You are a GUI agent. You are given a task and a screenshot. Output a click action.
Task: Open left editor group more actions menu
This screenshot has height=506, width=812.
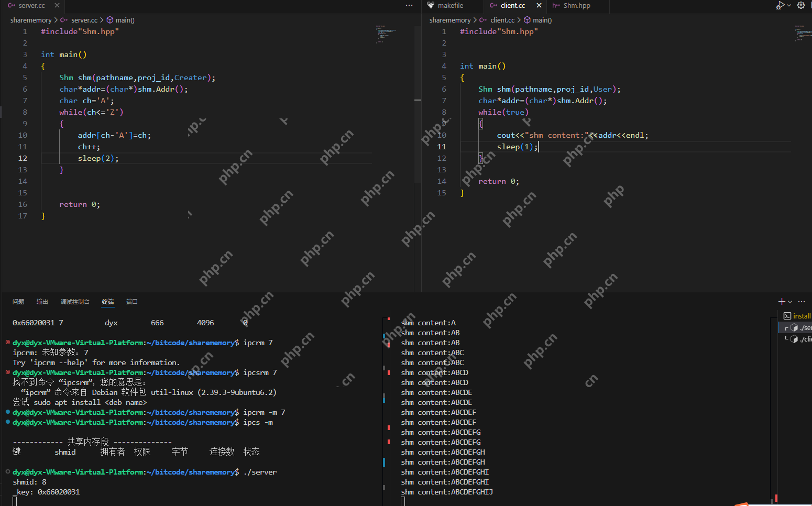point(409,6)
